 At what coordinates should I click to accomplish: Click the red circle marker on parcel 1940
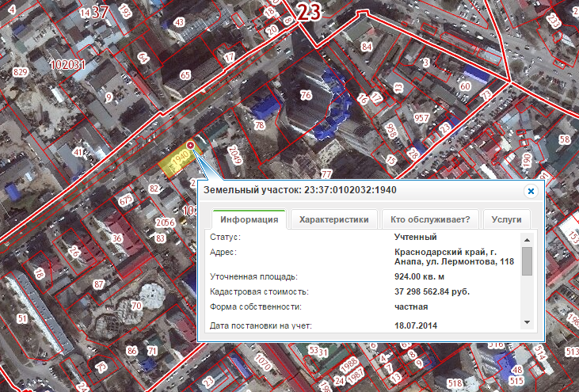[190, 145]
